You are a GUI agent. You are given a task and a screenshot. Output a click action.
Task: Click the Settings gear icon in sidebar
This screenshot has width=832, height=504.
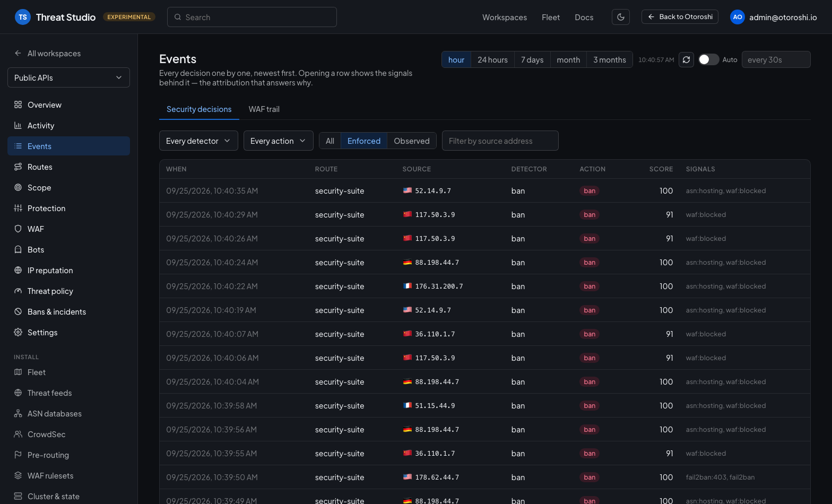[x=18, y=332]
